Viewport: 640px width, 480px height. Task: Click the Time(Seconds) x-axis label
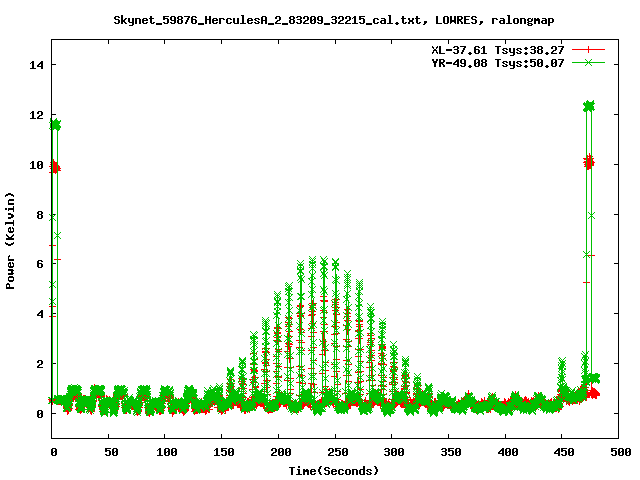[333, 471]
